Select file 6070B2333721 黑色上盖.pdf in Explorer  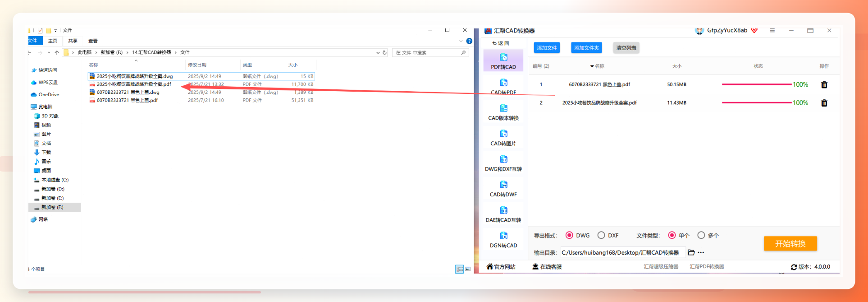coord(127,100)
